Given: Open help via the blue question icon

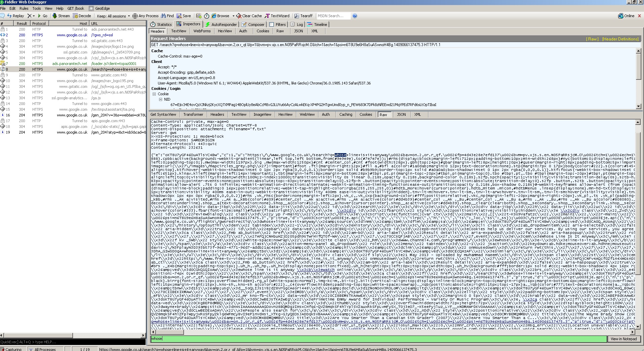Looking at the screenshot, I should point(355,16).
